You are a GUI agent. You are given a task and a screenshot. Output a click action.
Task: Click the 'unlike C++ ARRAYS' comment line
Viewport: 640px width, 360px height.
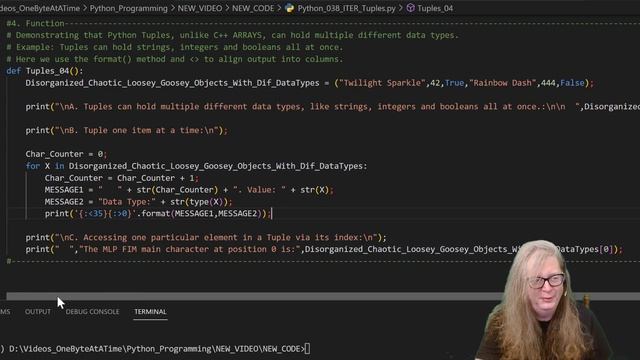(x=233, y=35)
